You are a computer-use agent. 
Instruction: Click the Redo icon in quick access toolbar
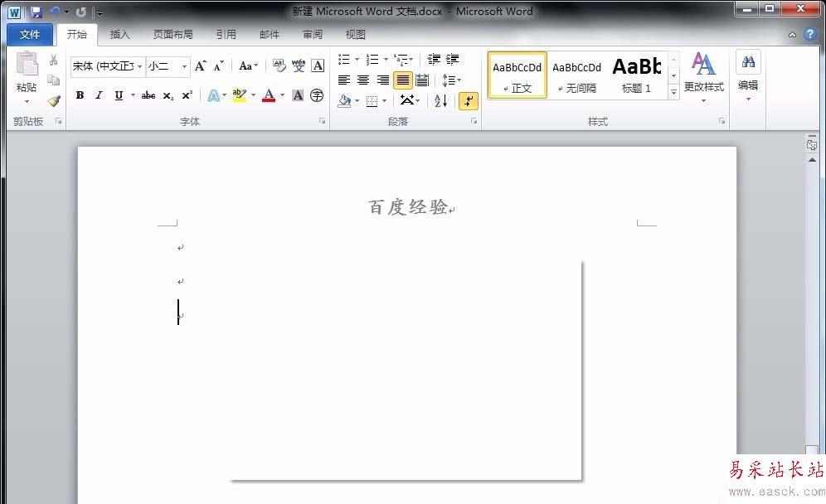(81, 12)
